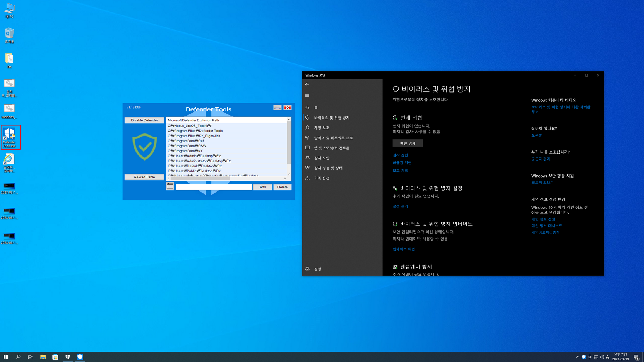Open 방화벽 및 네트워크 보호 sidebar item

342,138
